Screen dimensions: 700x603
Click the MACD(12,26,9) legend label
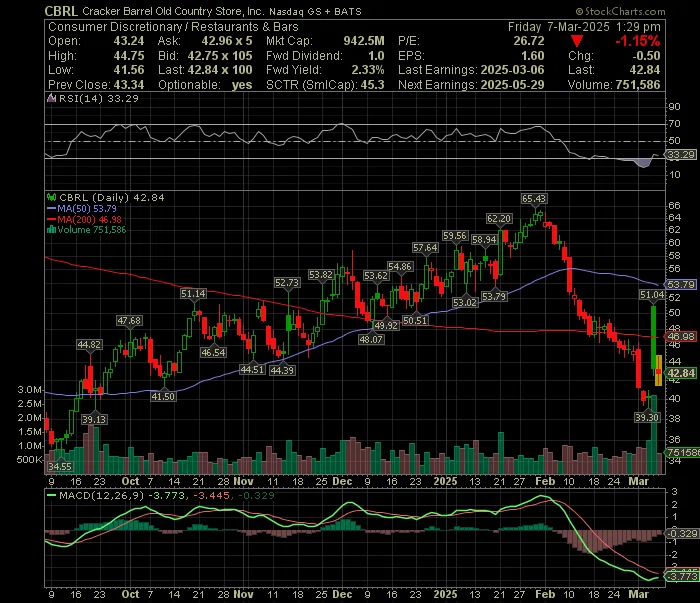(102, 495)
